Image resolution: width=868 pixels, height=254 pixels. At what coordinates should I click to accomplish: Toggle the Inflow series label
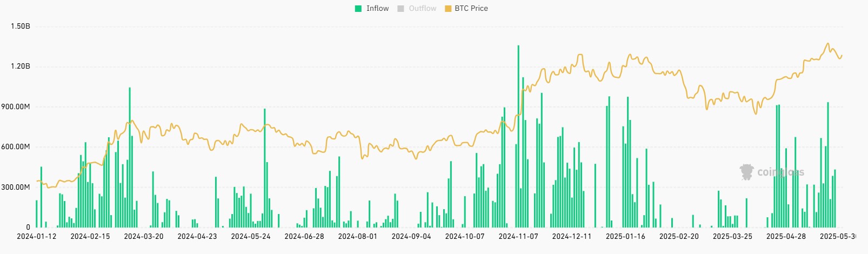coord(377,9)
